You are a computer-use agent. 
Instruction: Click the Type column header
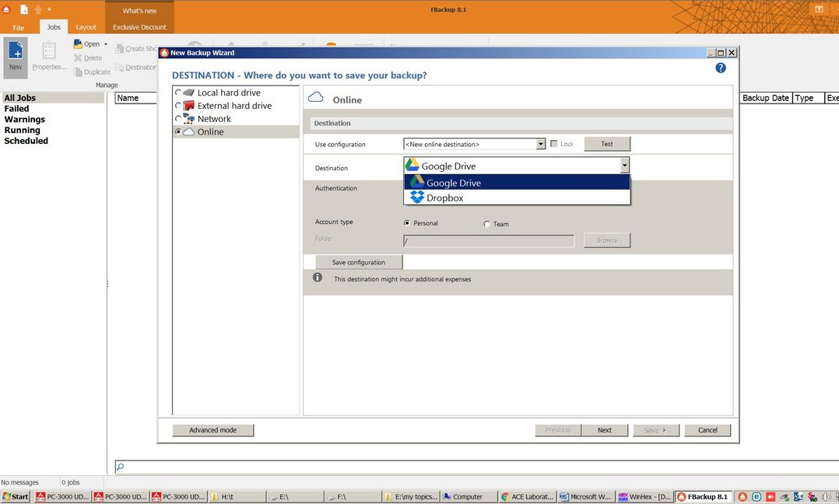point(808,98)
